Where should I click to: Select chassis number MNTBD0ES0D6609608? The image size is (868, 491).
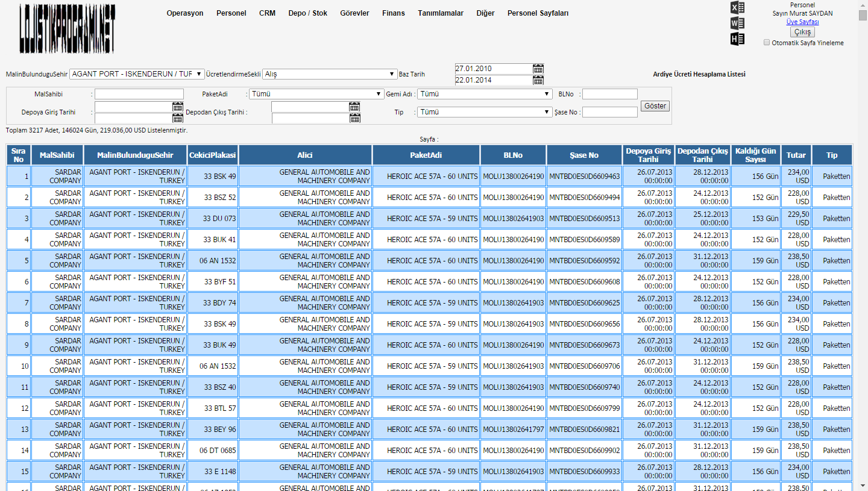584,281
